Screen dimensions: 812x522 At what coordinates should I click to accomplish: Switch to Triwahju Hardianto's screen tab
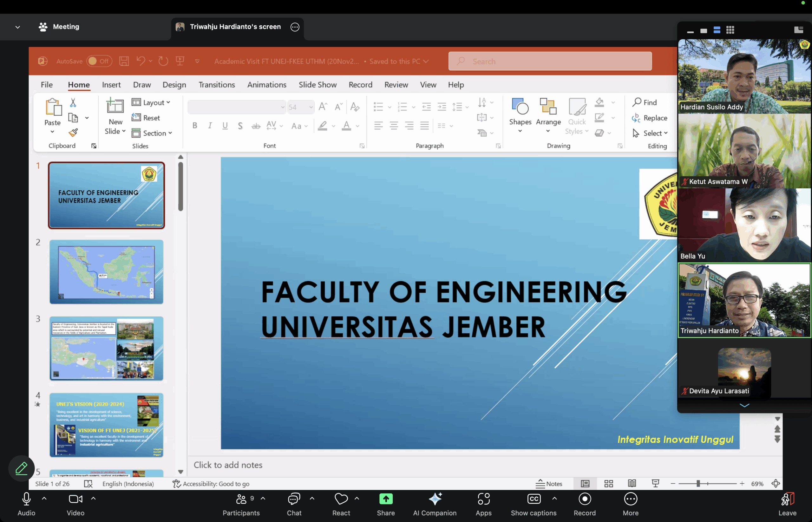coord(235,27)
